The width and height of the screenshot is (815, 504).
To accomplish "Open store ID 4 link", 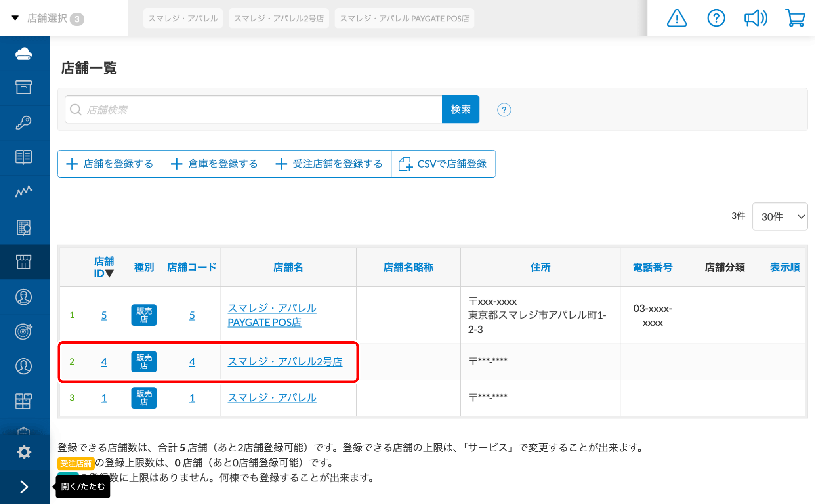I will [104, 361].
